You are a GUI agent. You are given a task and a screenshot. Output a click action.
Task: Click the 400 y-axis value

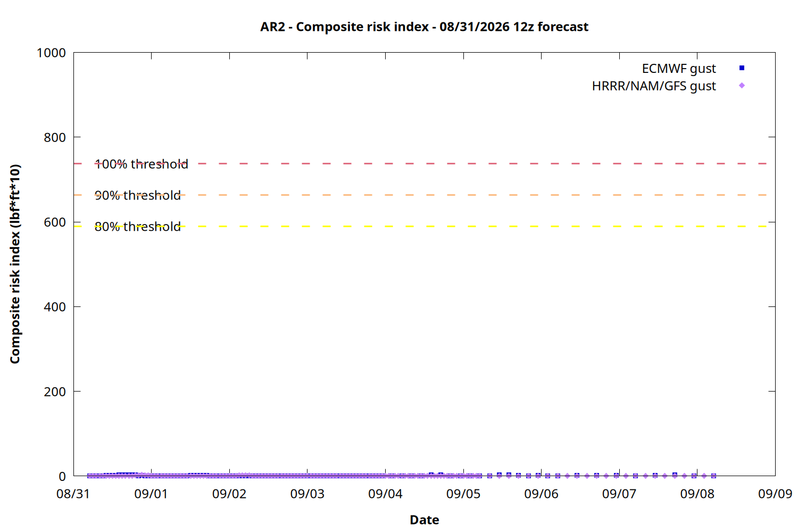click(55, 307)
